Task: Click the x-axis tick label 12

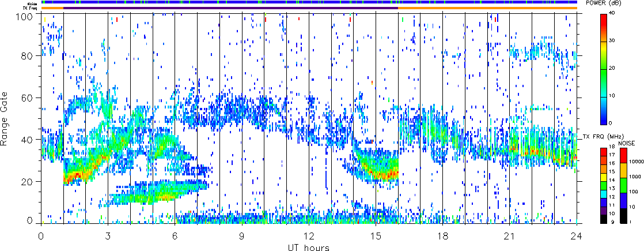Action: click(x=309, y=237)
